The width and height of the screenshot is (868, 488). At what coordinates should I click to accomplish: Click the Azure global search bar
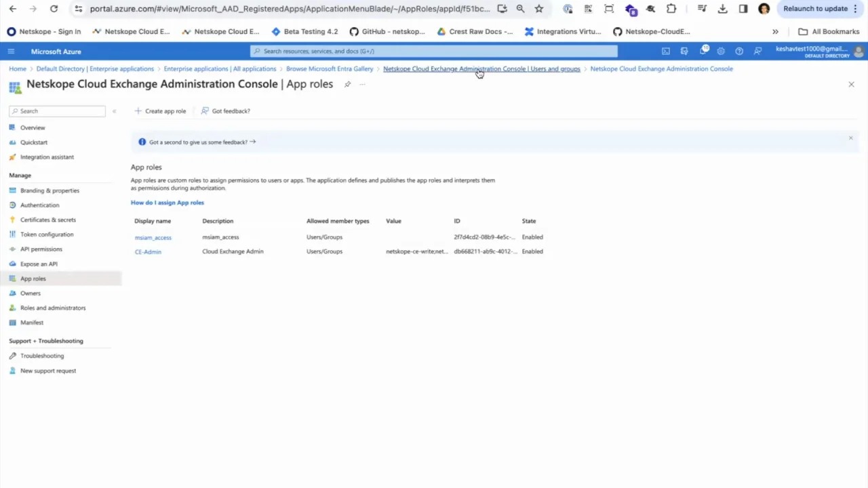(x=434, y=52)
